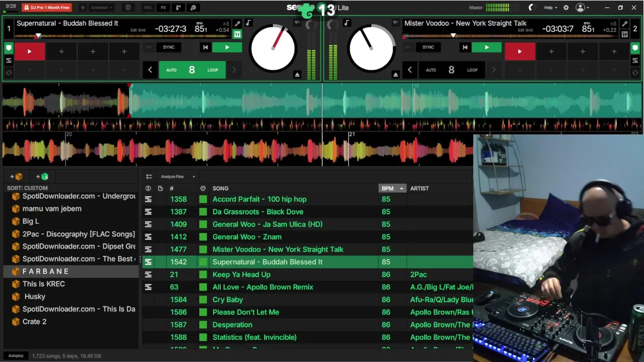The image size is (644, 362).
Task: Toggle Autoplay in the status bar
Action: click(x=16, y=356)
